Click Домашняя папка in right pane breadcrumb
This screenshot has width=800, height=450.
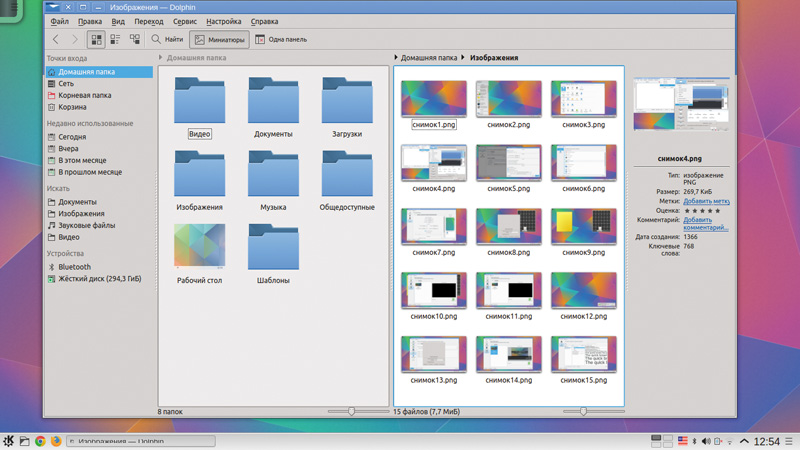coord(429,58)
